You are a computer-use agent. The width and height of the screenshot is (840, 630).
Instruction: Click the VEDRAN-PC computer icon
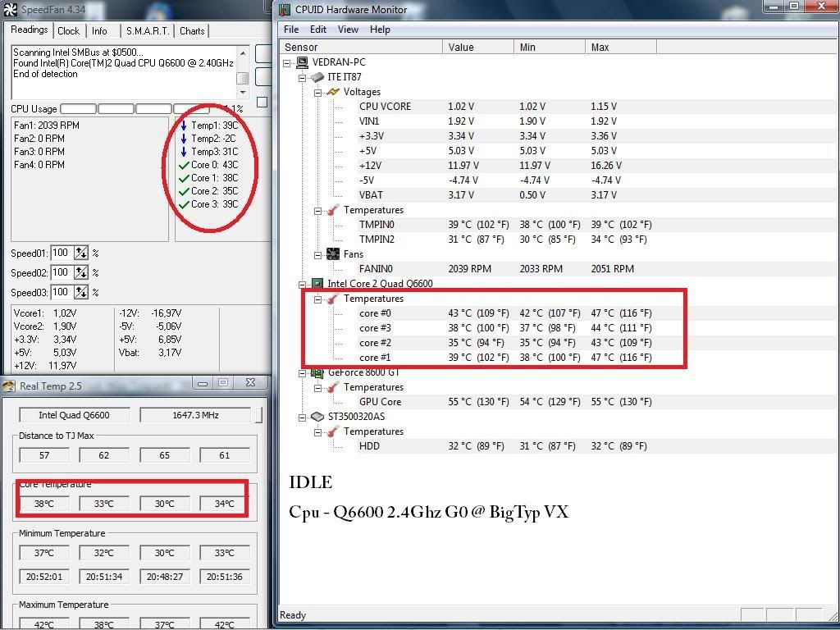(x=302, y=62)
